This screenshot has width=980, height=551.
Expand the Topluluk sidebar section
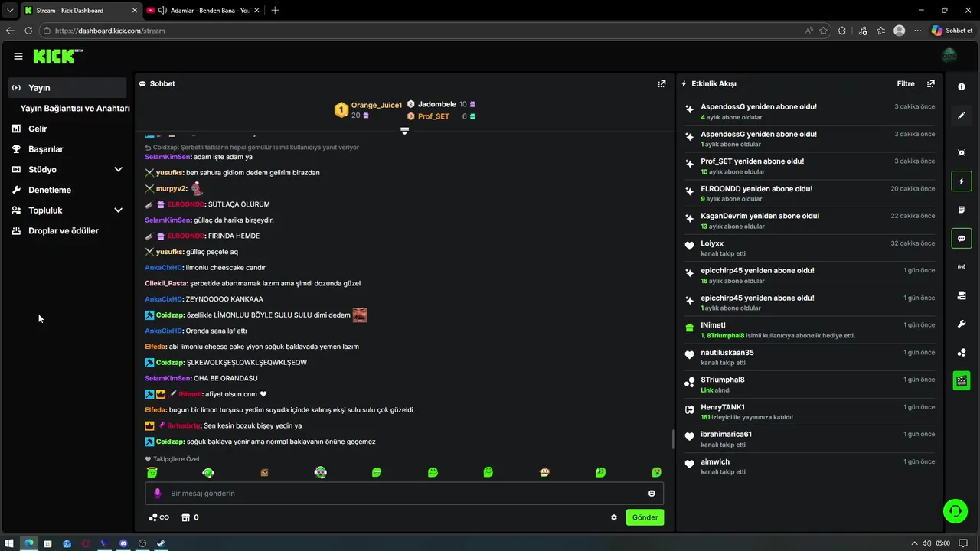[x=118, y=210]
